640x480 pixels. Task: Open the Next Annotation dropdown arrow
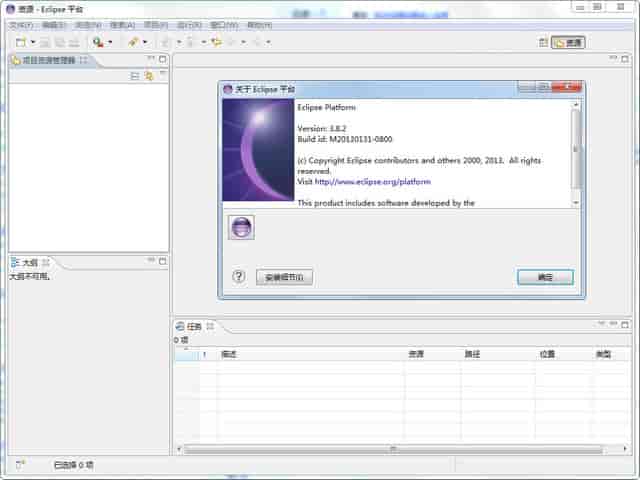179,42
